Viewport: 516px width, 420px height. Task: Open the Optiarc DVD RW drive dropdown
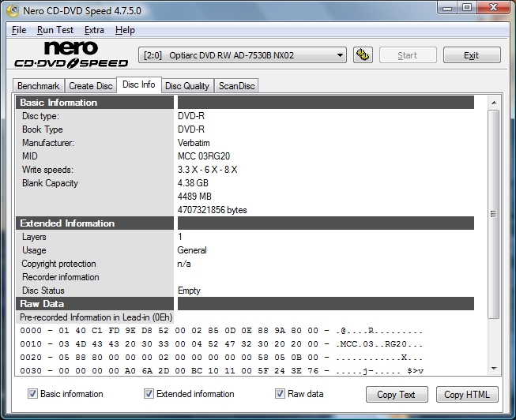[243, 55]
